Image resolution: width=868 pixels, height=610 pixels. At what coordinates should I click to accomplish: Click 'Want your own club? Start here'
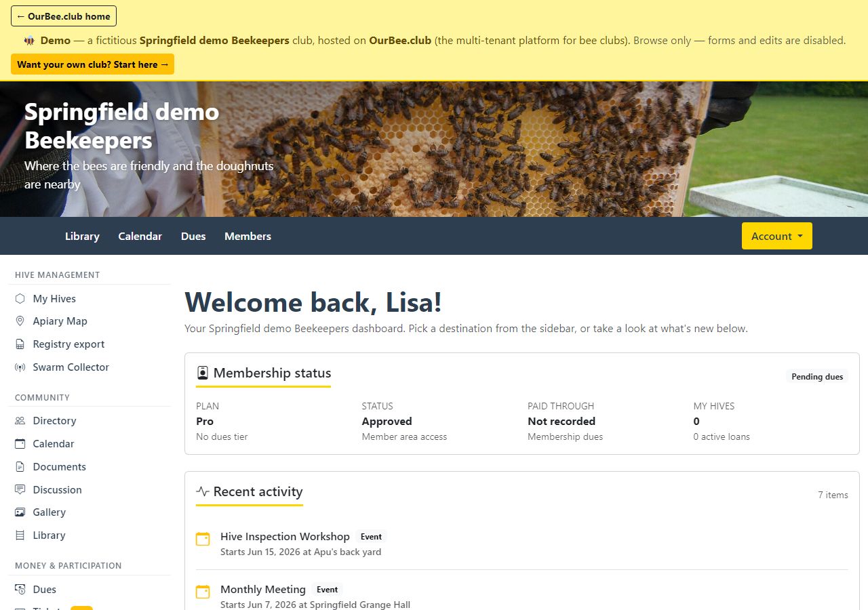tap(92, 64)
